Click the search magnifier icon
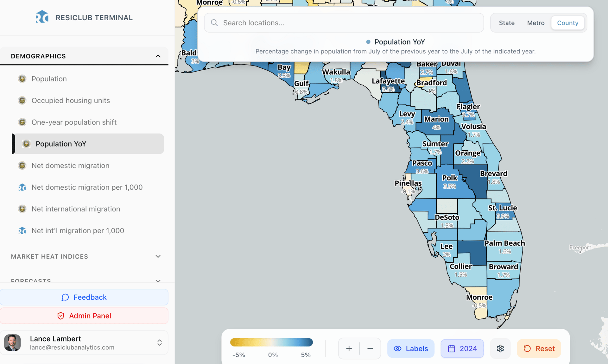This screenshot has width=608, height=364. [214, 23]
